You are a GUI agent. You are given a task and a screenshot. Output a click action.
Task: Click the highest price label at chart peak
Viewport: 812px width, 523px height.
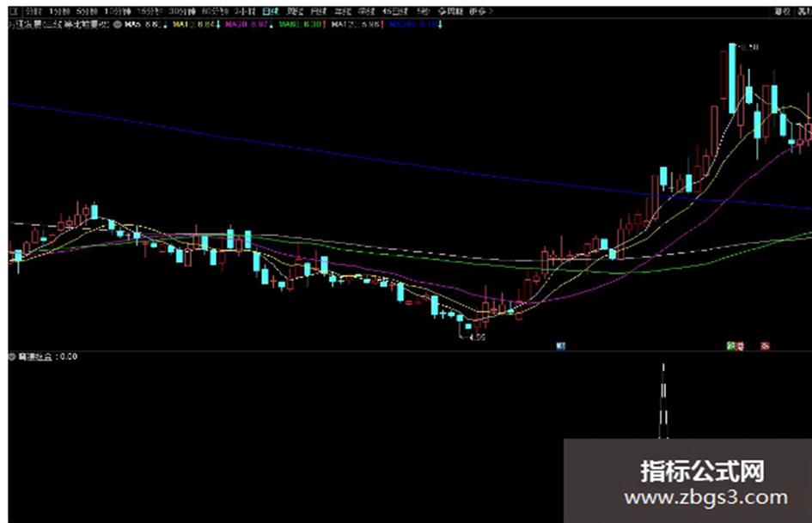(749, 47)
